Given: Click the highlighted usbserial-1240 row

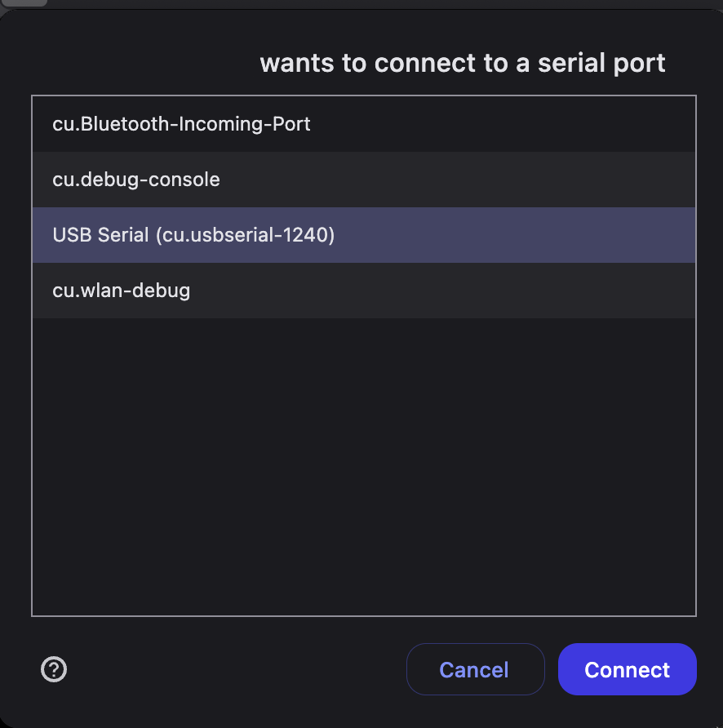Looking at the screenshot, I should pos(364,235).
